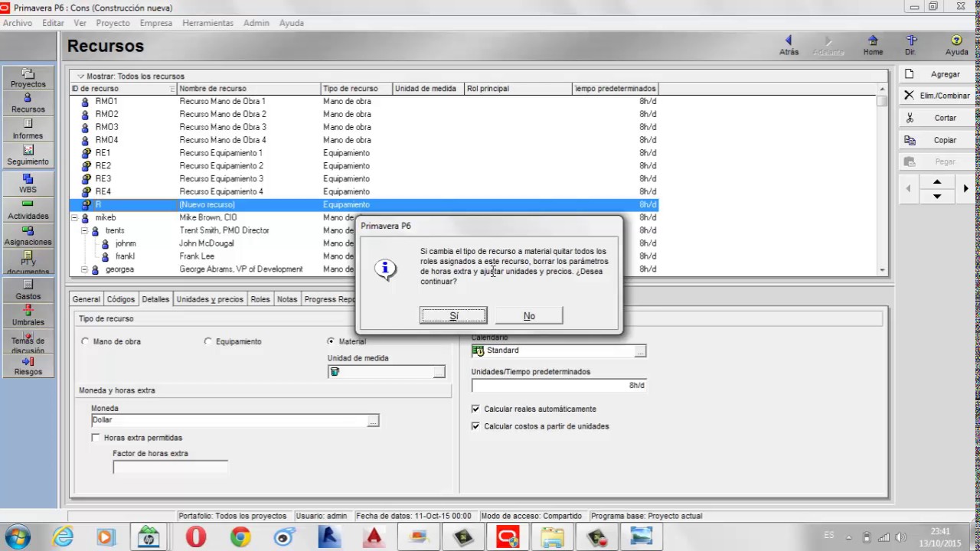The width and height of the screenshot is (980, 551).
Task: Move the resource down with the down arrow
Action: click(937, 197)
